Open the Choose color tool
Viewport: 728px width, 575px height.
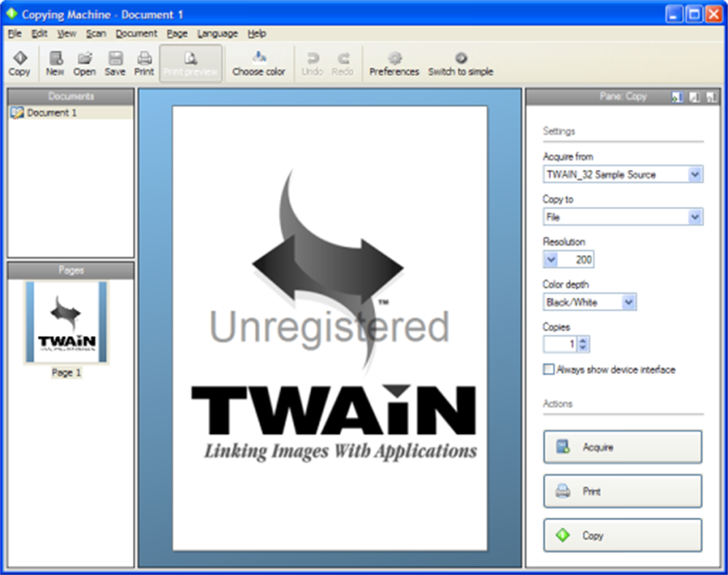click(258, 64)
